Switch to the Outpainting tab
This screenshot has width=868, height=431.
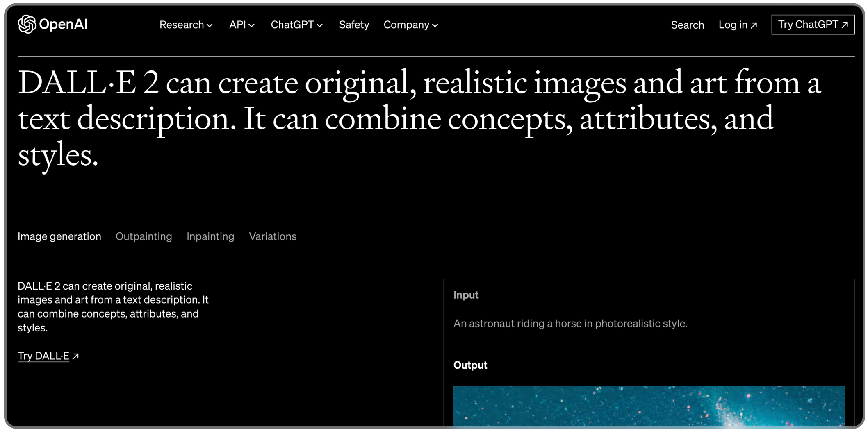point(144,236)
